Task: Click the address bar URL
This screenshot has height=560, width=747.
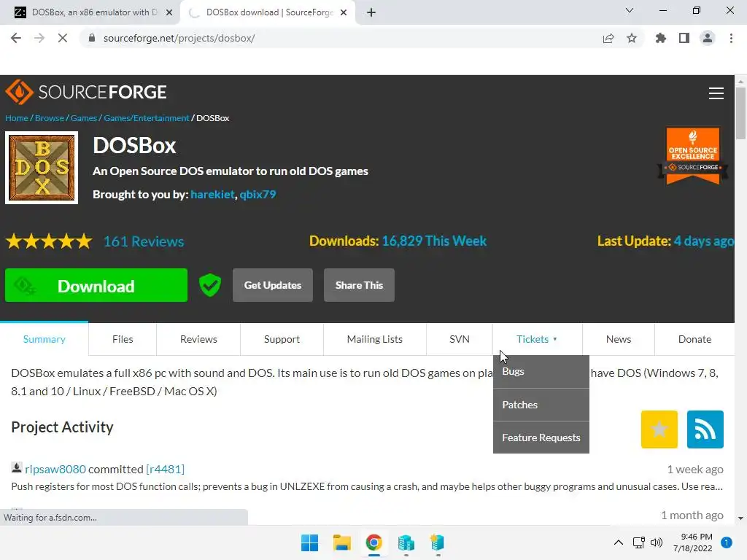Action: (179, 38)
